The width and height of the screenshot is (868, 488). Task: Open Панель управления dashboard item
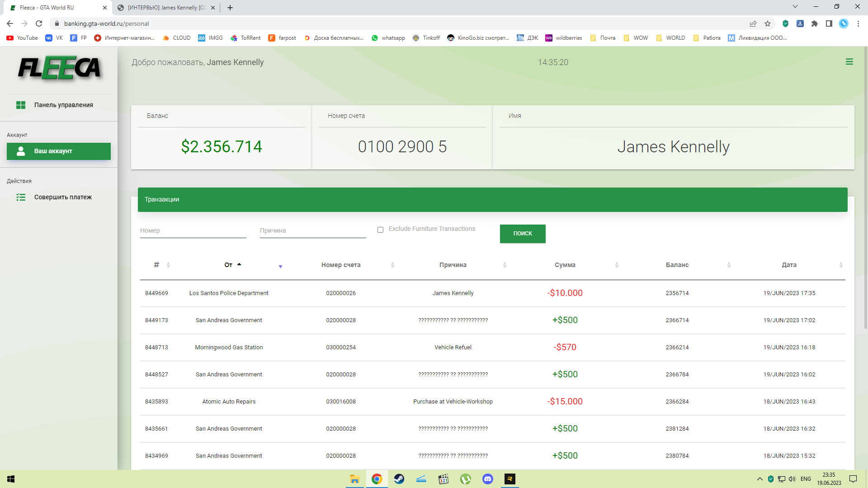(59, 105)
